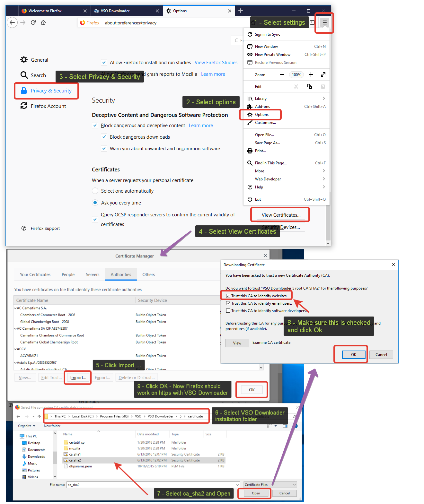Enter full screen via the arrows icon
Viewport: 424px width, 504px height.
point(323,74)
